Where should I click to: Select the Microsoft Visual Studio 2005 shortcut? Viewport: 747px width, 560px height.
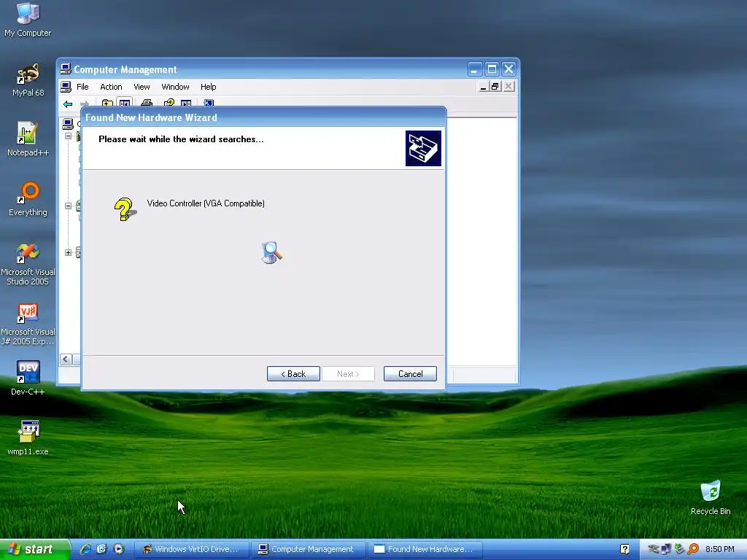pyautogui.click(x=28, y=265)
